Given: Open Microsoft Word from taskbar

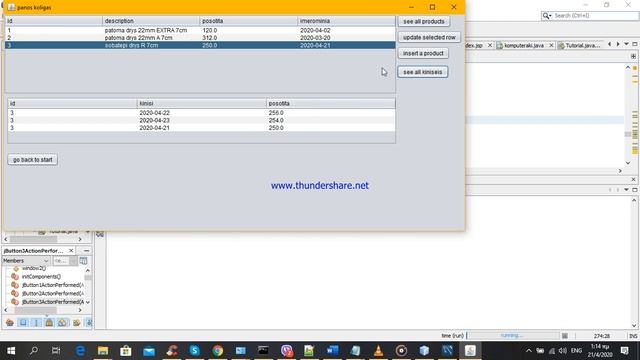Looking at the screenshot, I should (332, 351).
